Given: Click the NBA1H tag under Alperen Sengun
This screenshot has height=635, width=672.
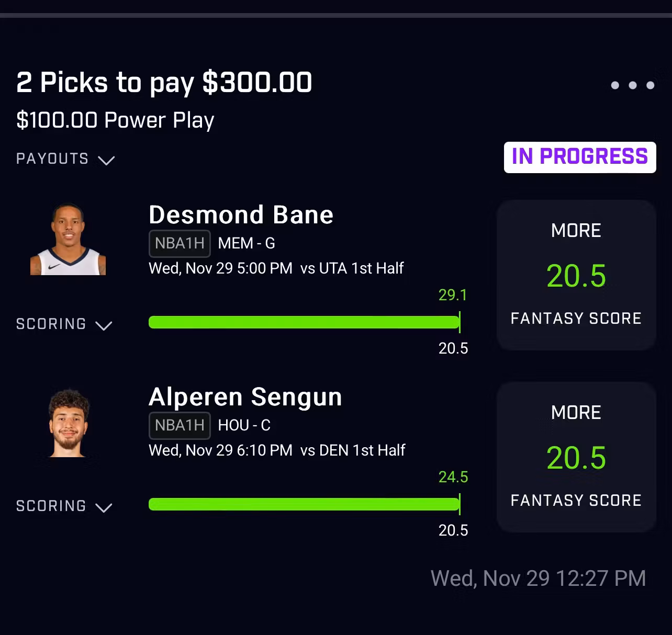Looking at the screenshot, I should click(180, 426).
